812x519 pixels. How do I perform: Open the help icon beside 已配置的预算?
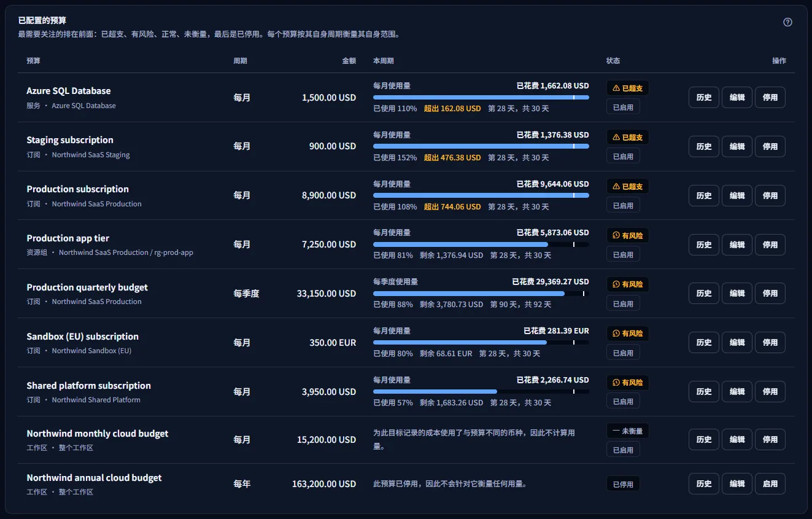pos(788,22)
